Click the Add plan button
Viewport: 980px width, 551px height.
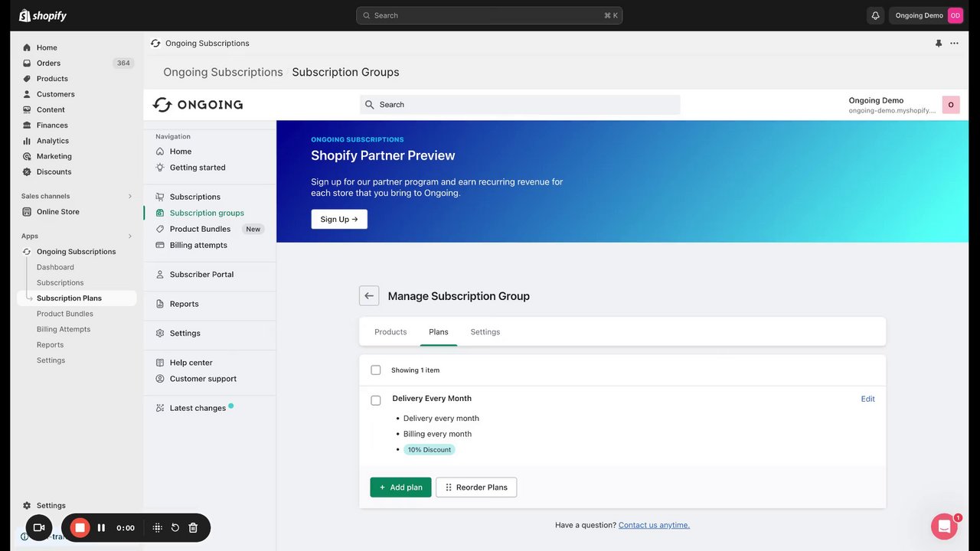[x=400, y=487]
